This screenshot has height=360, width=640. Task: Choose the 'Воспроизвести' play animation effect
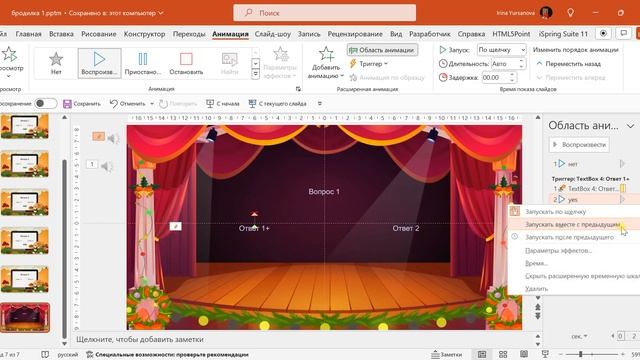tap(99, 63)
